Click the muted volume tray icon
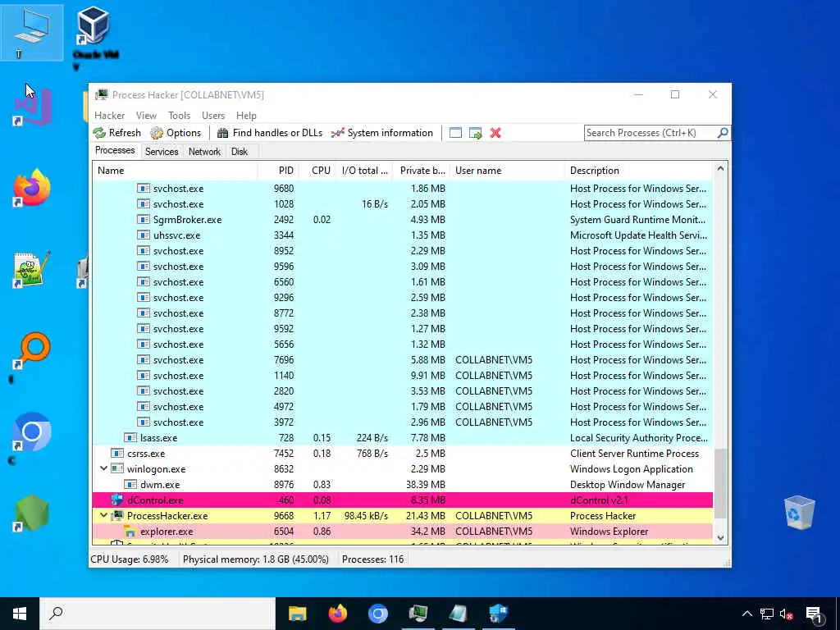Viewport: 840px width, 630px height. pyautogui.click(x=787, y=614)
